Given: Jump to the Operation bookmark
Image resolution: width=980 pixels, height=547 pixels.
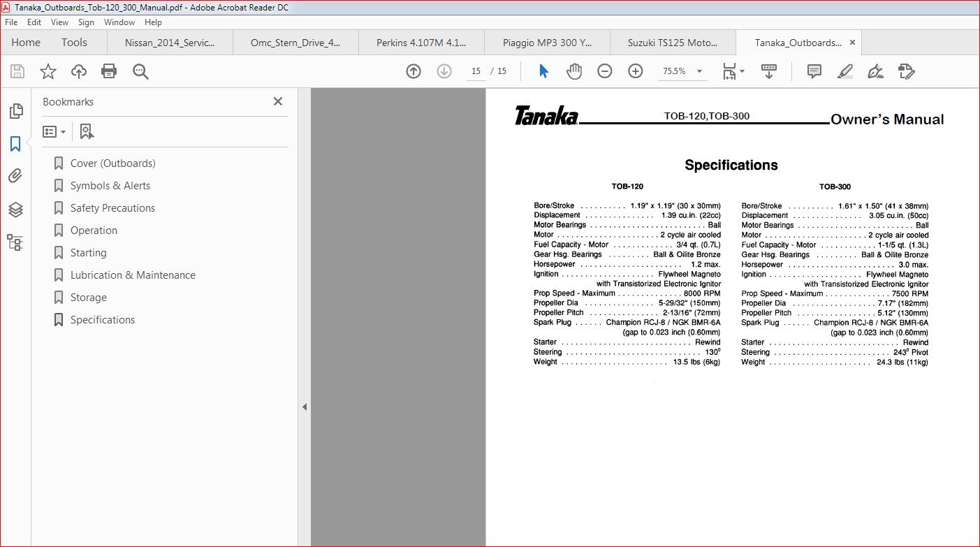Looking at the screenshot, I should 94,231.
